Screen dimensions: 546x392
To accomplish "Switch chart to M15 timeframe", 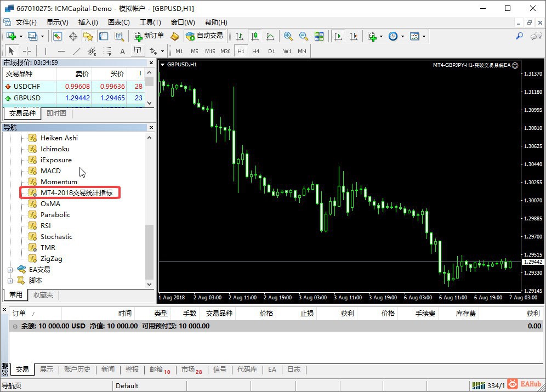I will (210, 51).
